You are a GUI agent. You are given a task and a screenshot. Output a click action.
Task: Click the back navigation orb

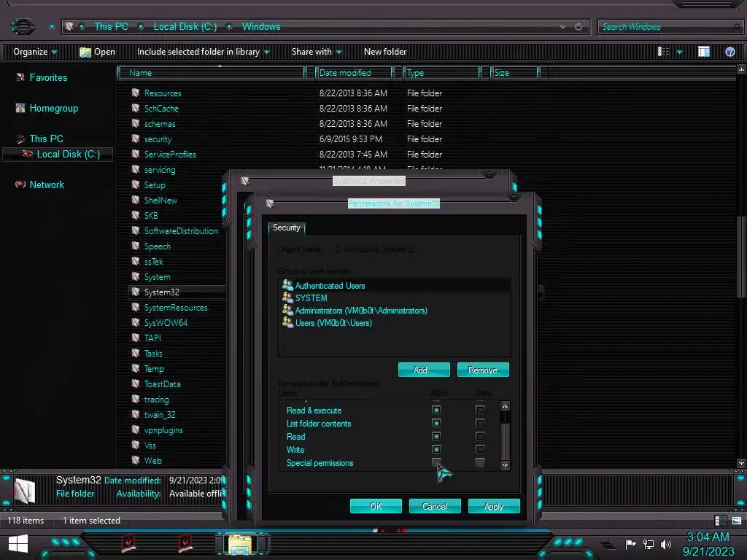coord(23,26)
